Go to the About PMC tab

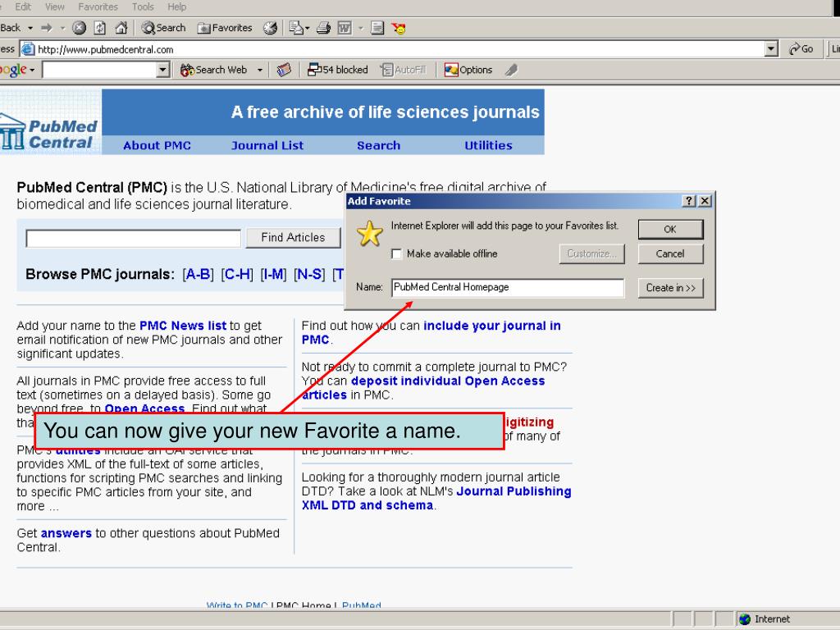coord(157,146)
